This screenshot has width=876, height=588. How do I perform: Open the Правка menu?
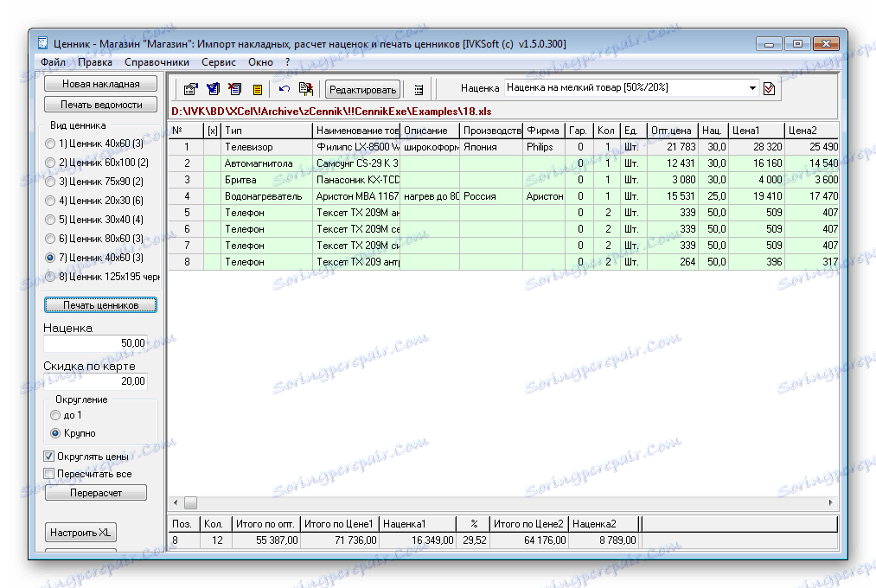[95, 62]
